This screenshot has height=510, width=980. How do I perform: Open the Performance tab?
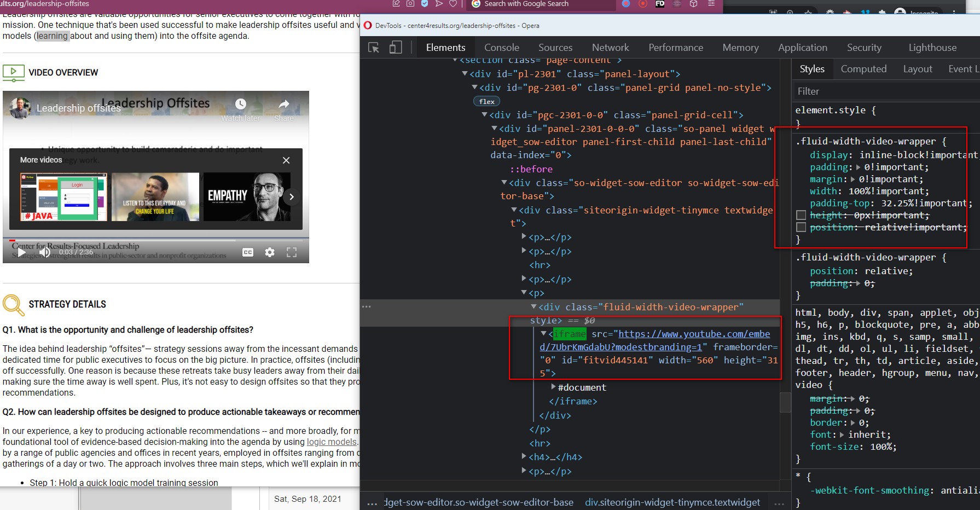pos(676,48)
